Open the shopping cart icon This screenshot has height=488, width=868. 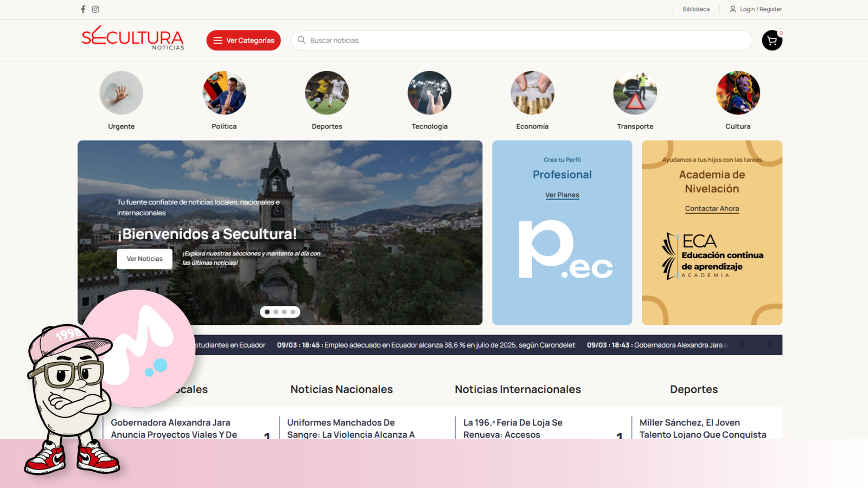coord(771,41)
